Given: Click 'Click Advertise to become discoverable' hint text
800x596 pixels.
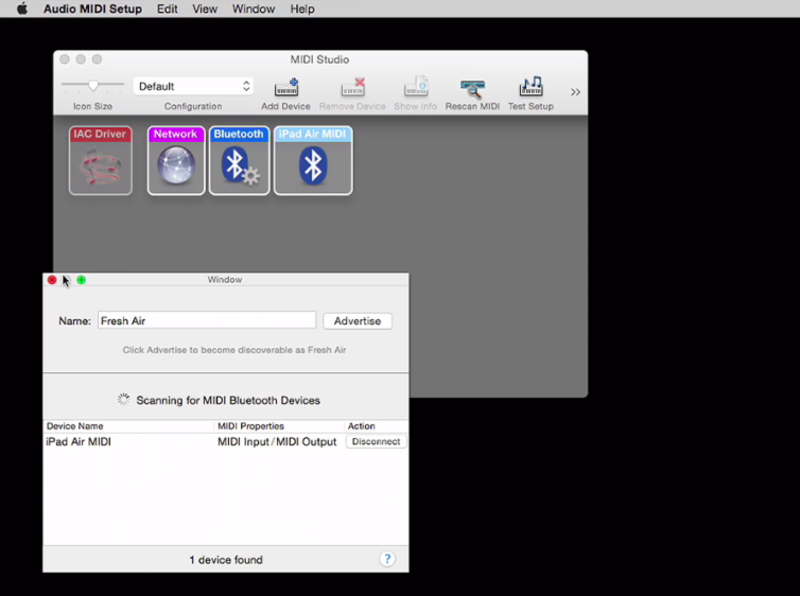Looking at the screenshot, I should [234, 350].
